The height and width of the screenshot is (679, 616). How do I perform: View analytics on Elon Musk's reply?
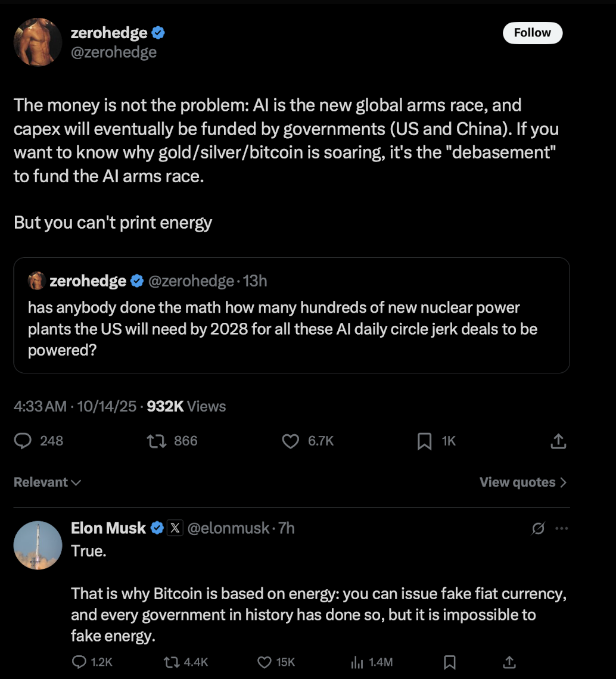click(356, 662)
